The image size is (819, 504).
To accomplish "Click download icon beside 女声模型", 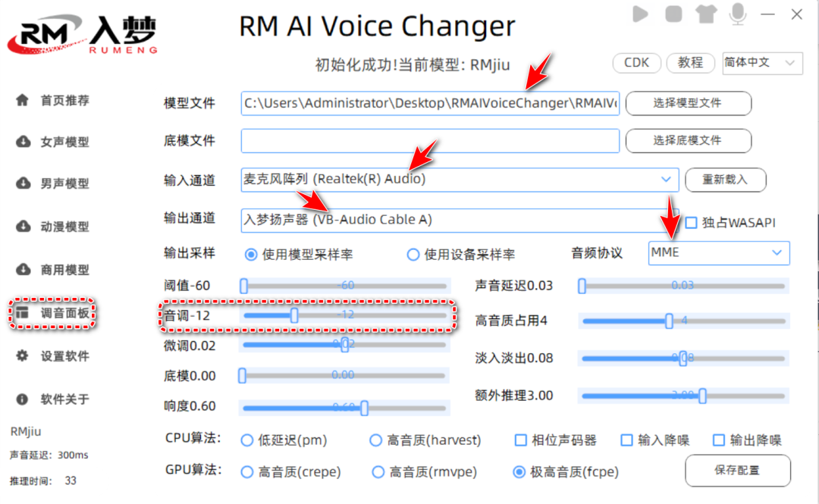I will click(23, 142).
